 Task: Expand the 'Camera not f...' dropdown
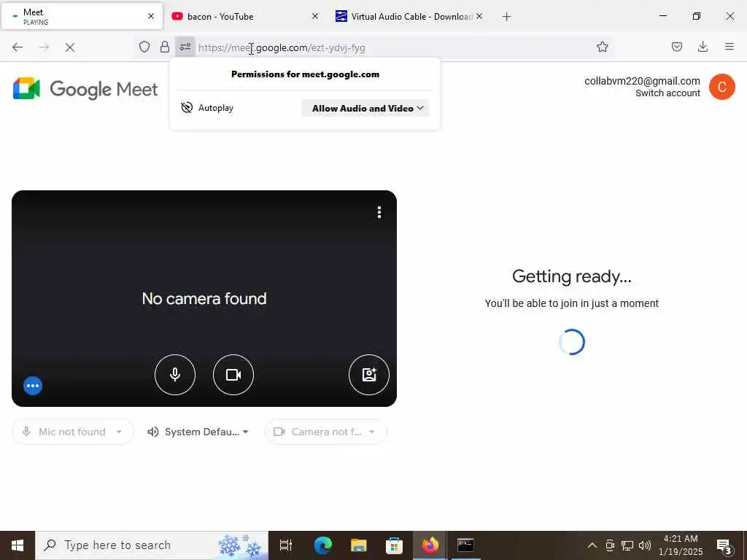point(326,432)
